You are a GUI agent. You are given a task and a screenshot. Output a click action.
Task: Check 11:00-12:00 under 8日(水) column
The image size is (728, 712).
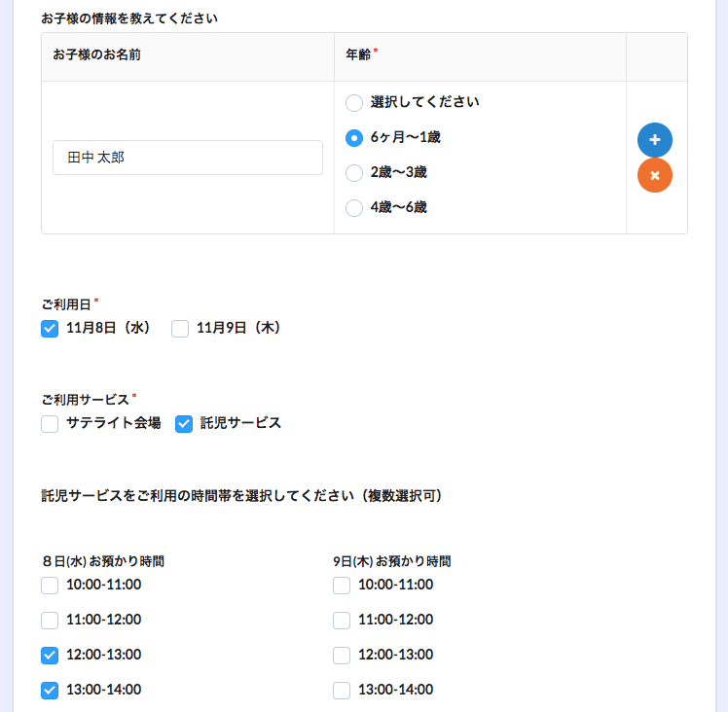pyautogui.click(x=50, y=621)
